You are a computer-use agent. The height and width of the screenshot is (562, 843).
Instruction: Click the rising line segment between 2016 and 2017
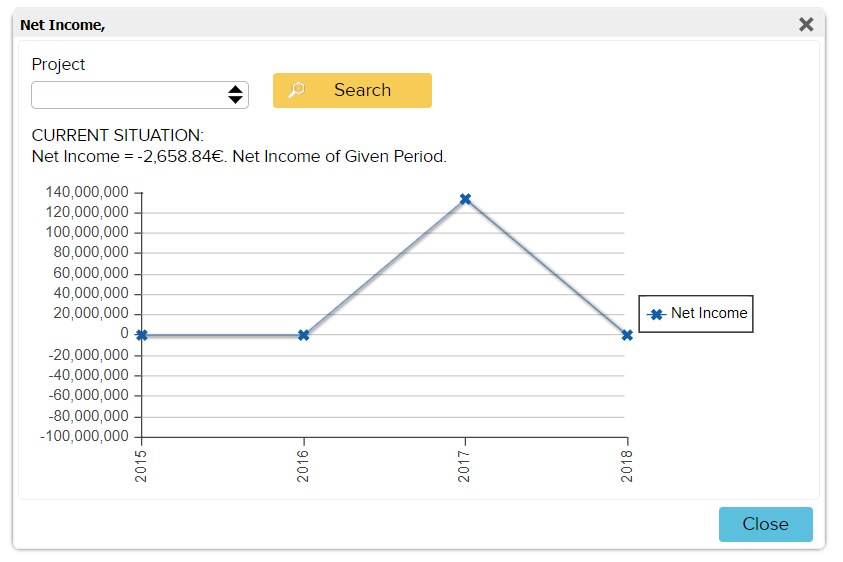pos(385,267)
